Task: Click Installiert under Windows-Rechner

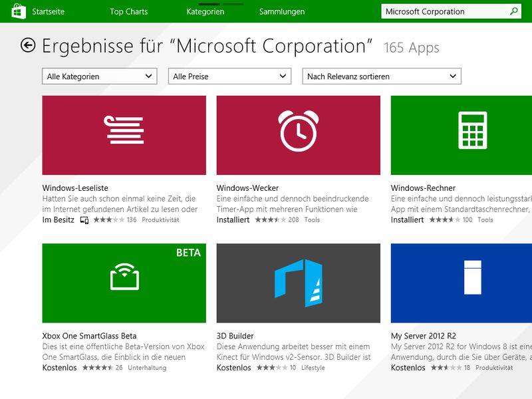Action: (407, 220)
